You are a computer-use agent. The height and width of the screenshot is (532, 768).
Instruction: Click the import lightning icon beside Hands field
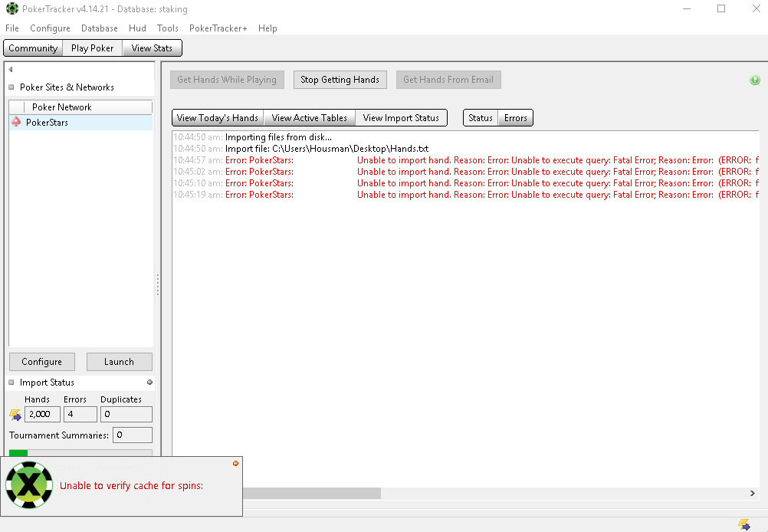coord(15,415)
